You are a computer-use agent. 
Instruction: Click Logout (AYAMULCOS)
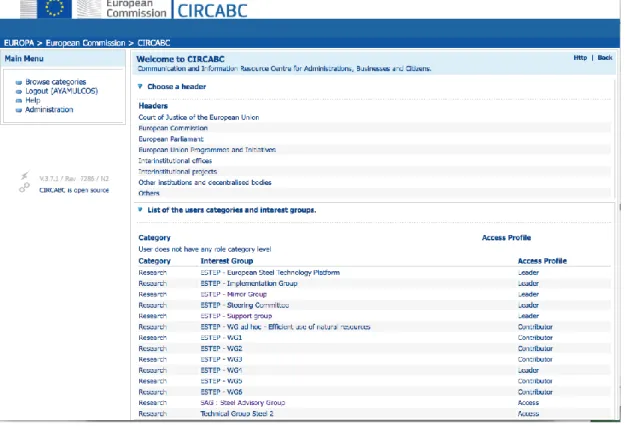pyautogui.click(x=61, y=91)
